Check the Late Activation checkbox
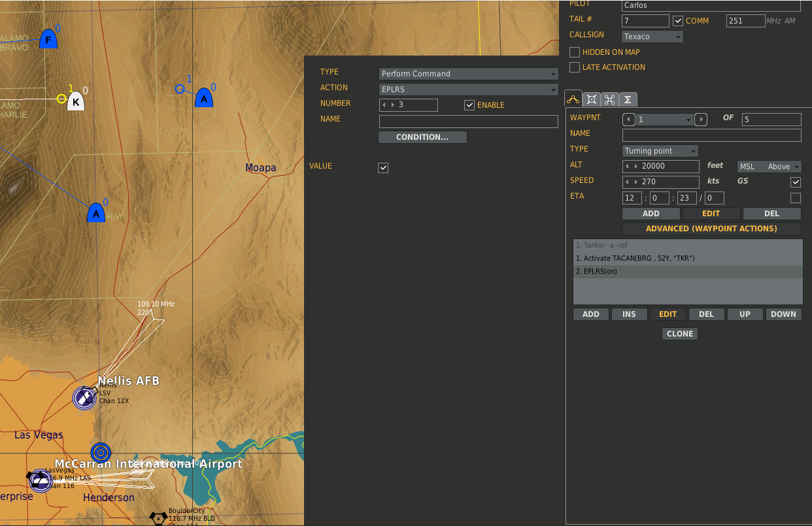This screenshot has height=526, width=812. point(575,67)
